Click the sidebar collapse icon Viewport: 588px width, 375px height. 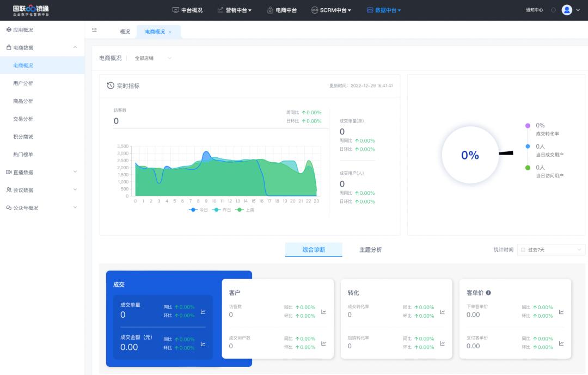(x=94, y=30)
